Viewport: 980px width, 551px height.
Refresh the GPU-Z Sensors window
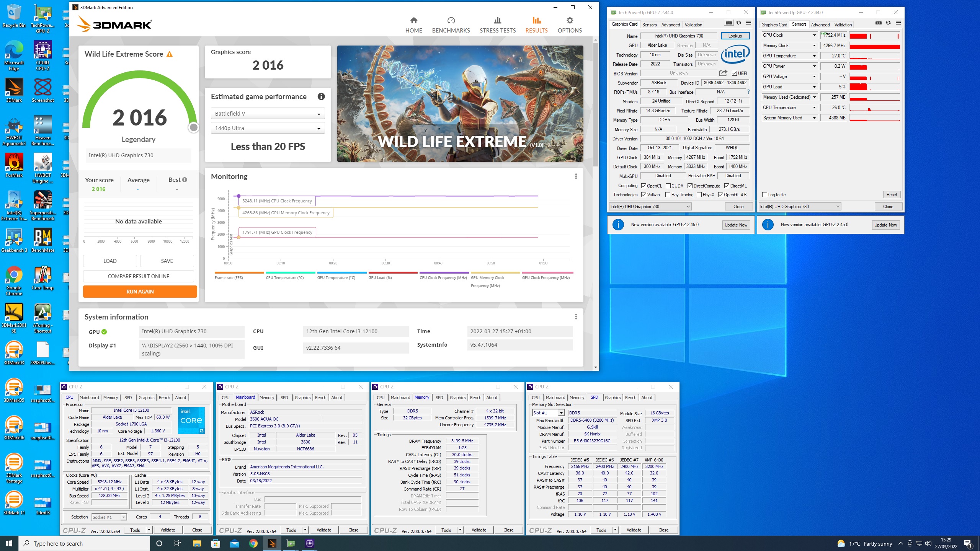(889, 23)
